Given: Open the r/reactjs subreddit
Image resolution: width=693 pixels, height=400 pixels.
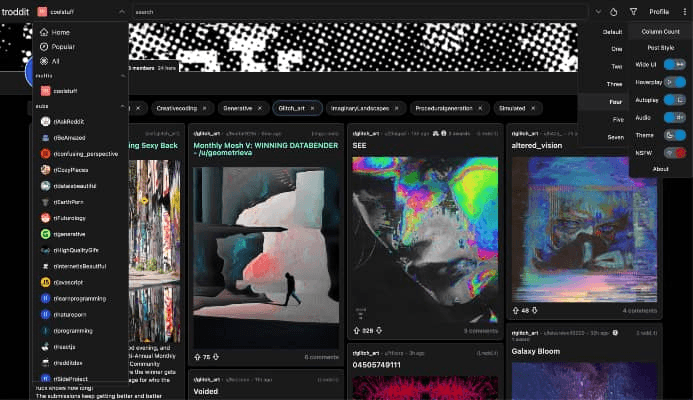Looking at the screenshot, I should [58, 347].
